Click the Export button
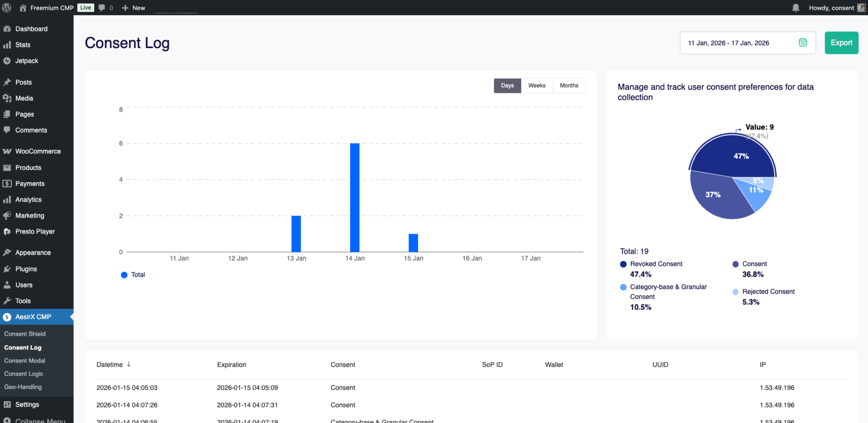Screen dimensions: 868x423 [842, 42]
